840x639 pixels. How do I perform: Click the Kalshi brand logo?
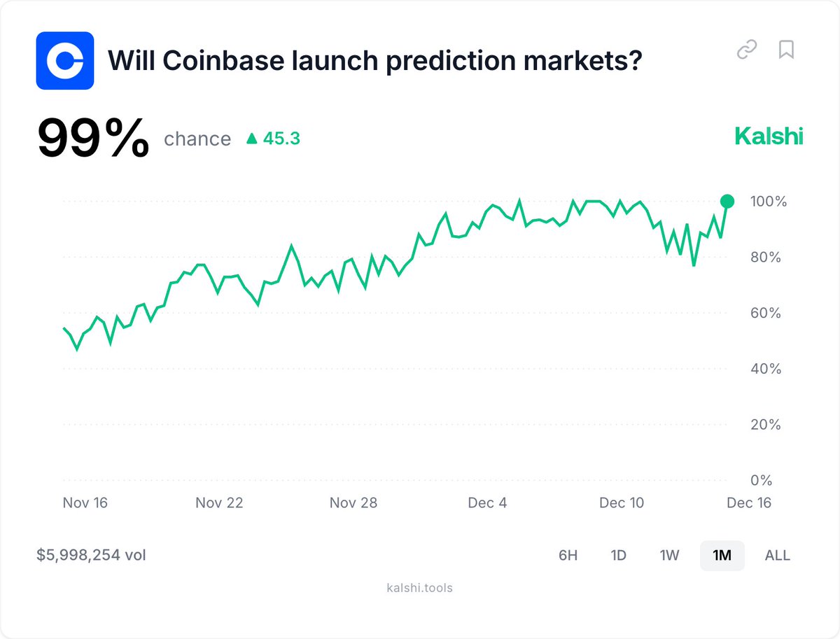(769, 136)
